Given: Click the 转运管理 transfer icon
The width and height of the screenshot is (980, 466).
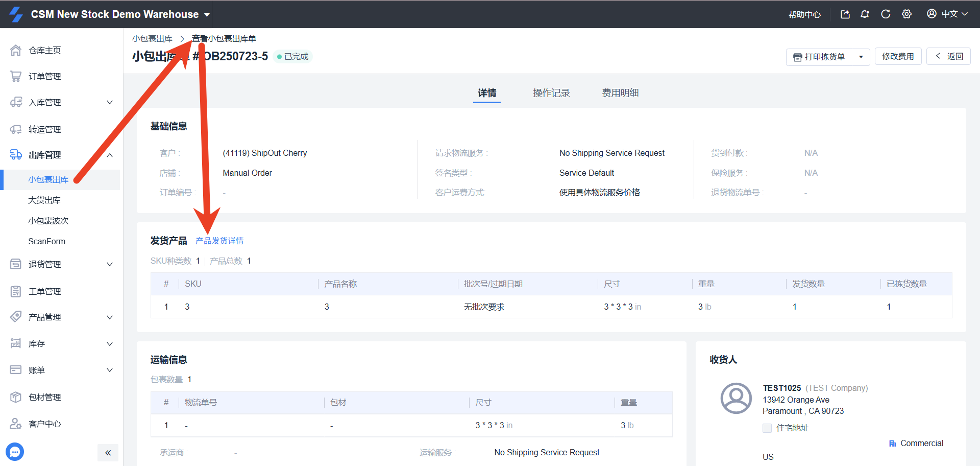Looking at the screenshot, I should click(x=16, y=129).
